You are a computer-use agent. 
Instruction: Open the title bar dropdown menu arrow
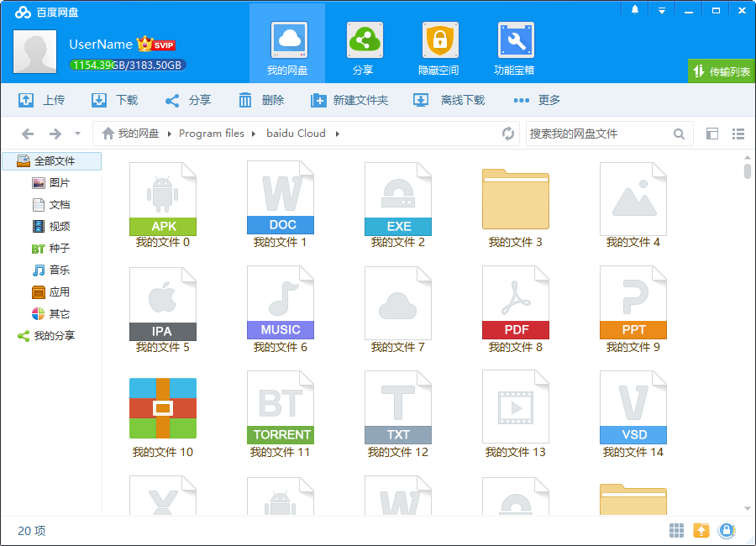[662, 11]
